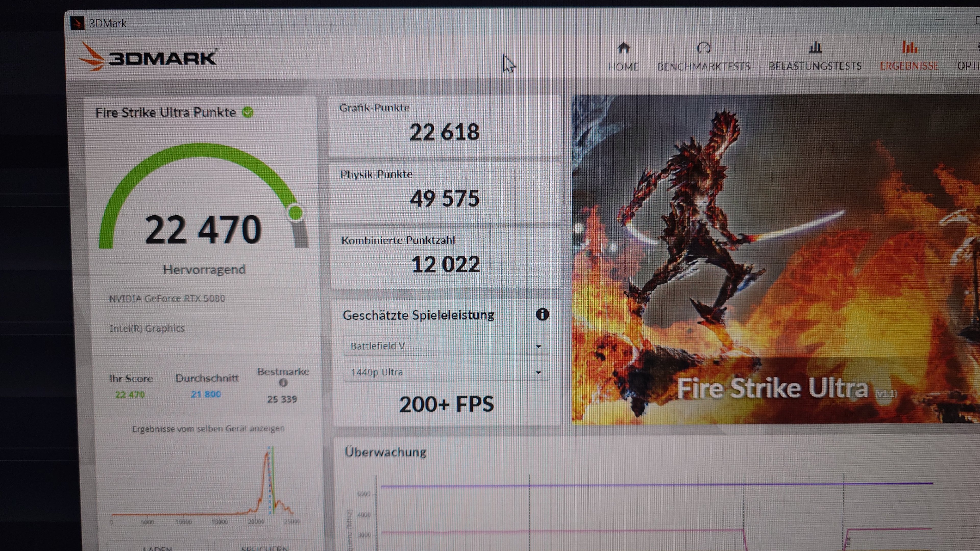Click the green validation checkmark icon

click(248, 112)
